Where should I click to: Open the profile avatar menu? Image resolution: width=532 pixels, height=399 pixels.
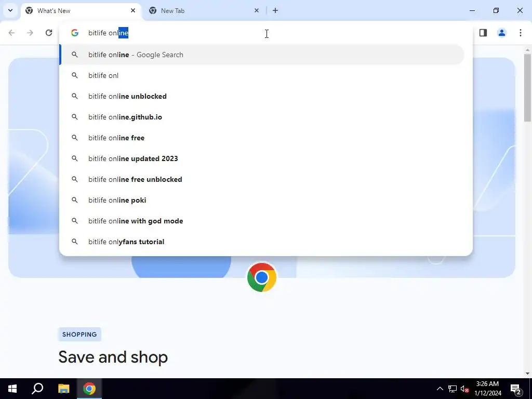point(502,33)
